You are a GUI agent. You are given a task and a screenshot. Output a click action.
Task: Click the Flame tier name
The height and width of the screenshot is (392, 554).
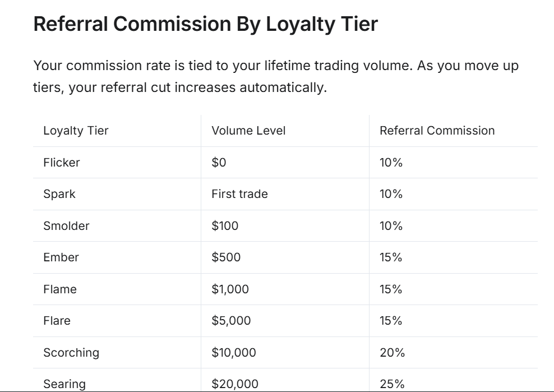point(60,289)
